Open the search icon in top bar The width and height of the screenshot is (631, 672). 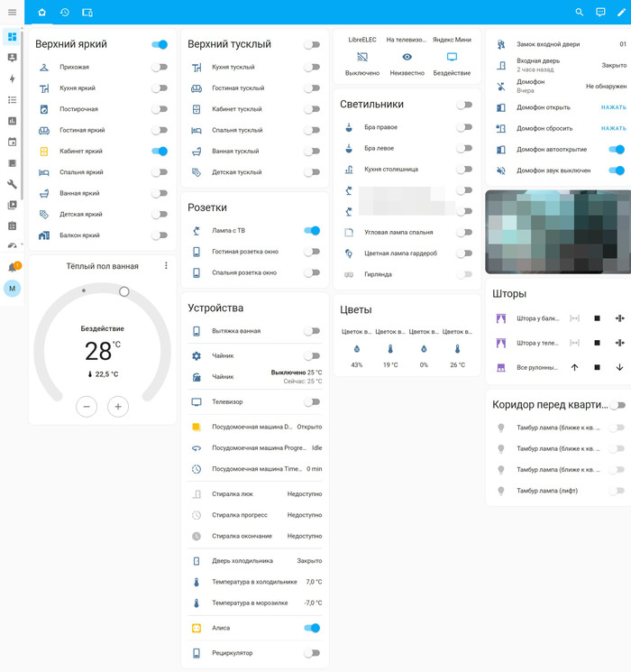(580, 13)
